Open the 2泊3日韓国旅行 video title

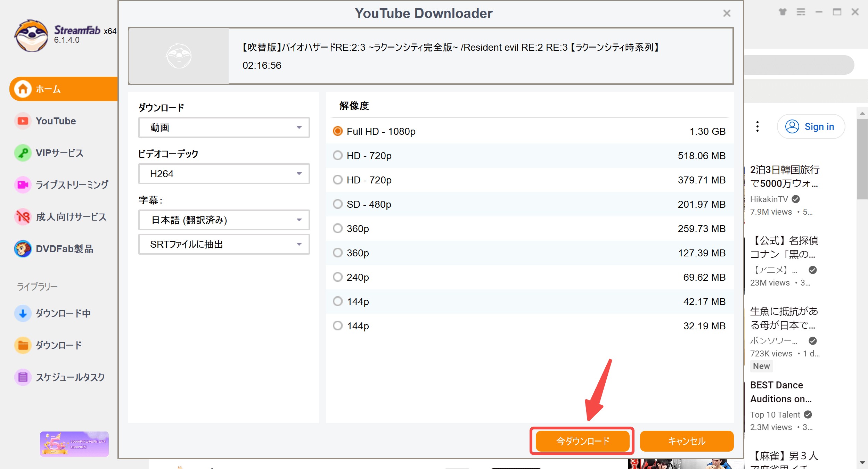[x=785, y=176]
